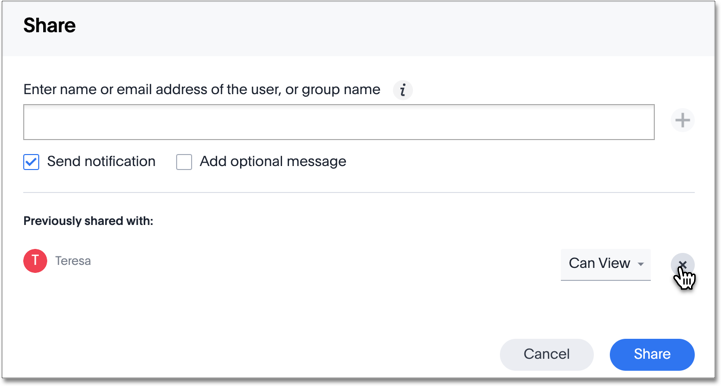The width and height of the screenshot is (721, 386).
Task: Click the Previously shared with heading
Action: (x=88, y=221)
